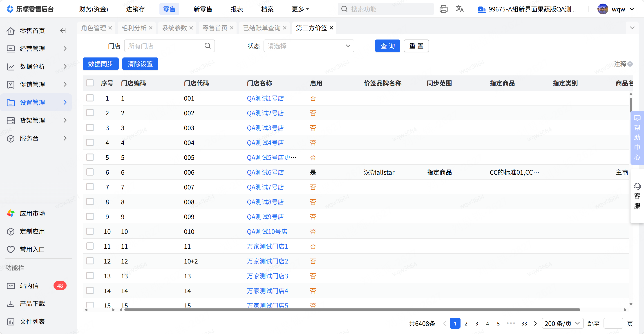The image size is (644, 334).
Task: Open the QA测试3号店 store link
Action: [x=265, y=128]
